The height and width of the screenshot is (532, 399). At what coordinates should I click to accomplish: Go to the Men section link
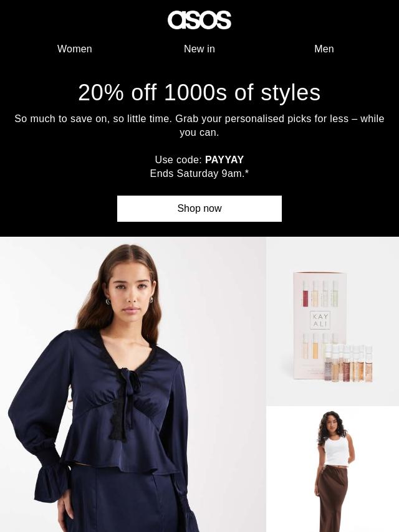[x=324, y=49]
